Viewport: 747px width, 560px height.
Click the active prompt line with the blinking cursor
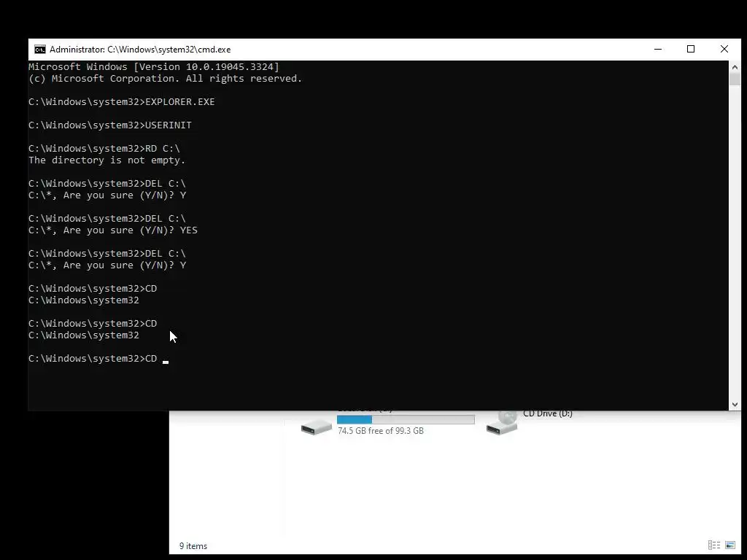tap(98, 359)
